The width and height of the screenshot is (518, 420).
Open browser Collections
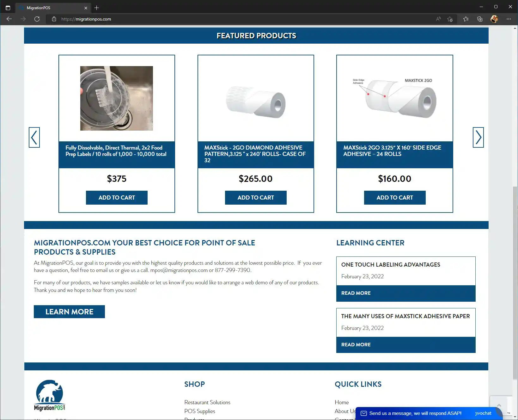pyautogui.click(x=480, y=19)
